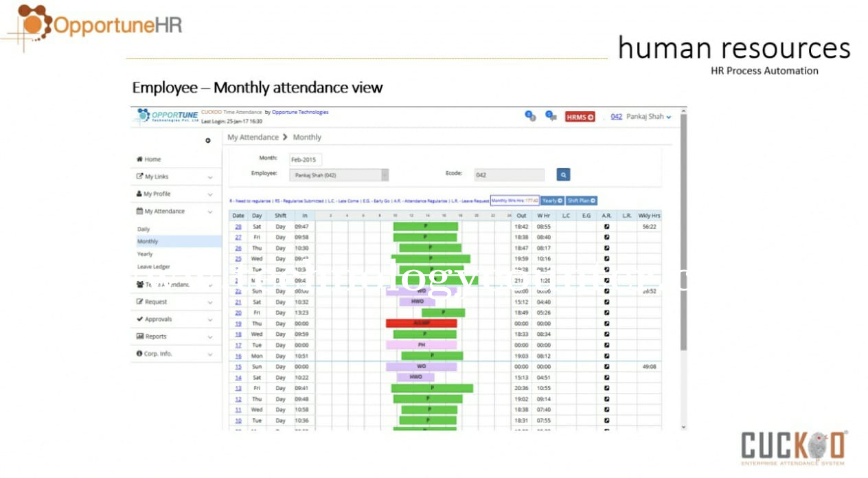Click the Out time 20:36 cell
Image resolution: width=868 pixels, height=478 pixels.
(522, 389)
